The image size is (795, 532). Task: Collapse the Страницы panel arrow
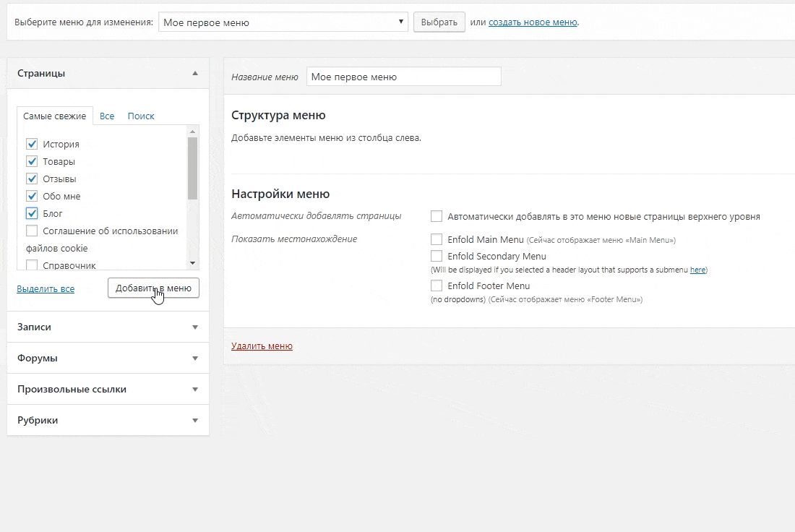(194, 74)
